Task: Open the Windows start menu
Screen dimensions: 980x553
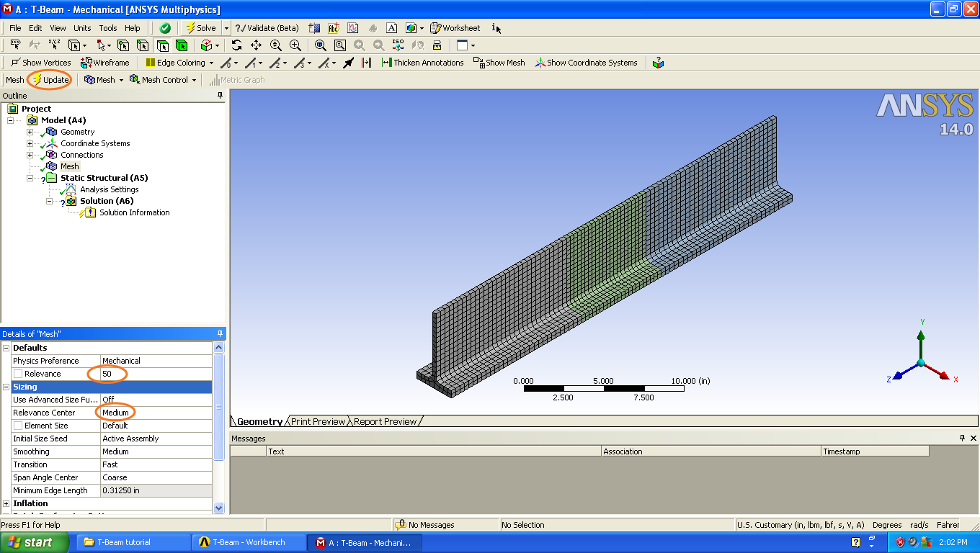Action: pos(35,542)
